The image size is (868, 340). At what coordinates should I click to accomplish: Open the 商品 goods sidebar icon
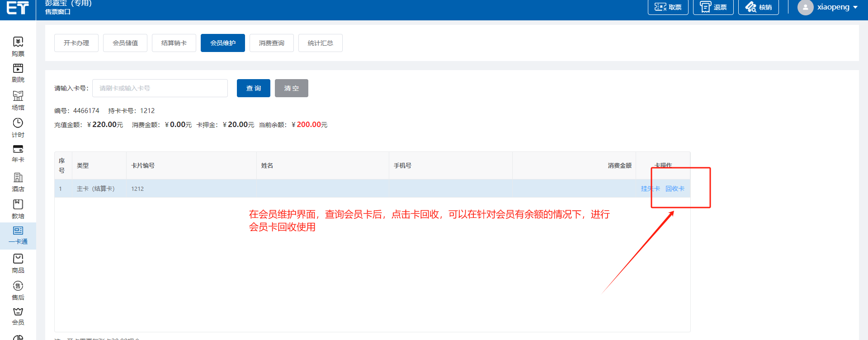[x=18, y=259]
